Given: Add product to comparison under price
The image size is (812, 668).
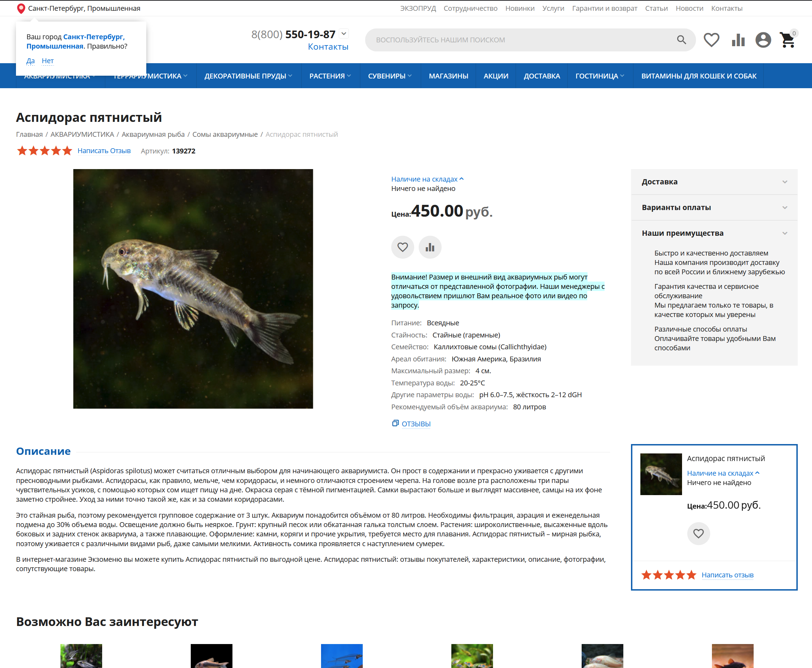Looking at the screenshot, I should [430, 247].
